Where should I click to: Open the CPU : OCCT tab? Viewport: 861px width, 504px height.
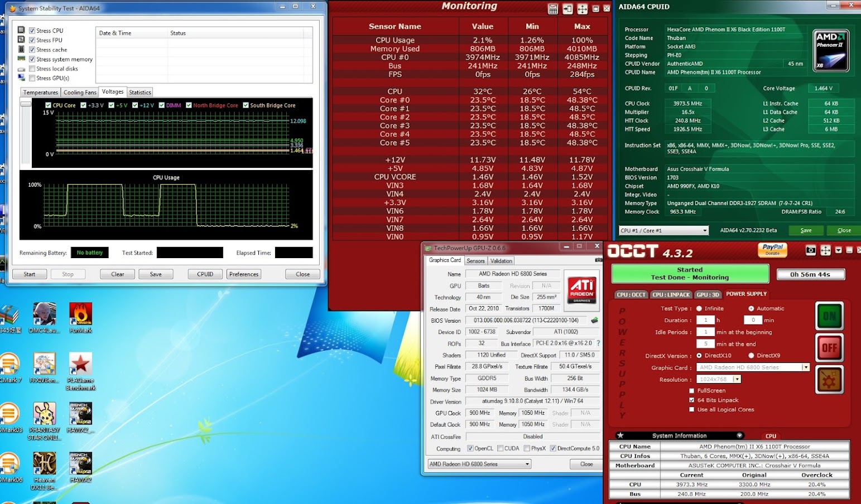[x=631, y=294]
